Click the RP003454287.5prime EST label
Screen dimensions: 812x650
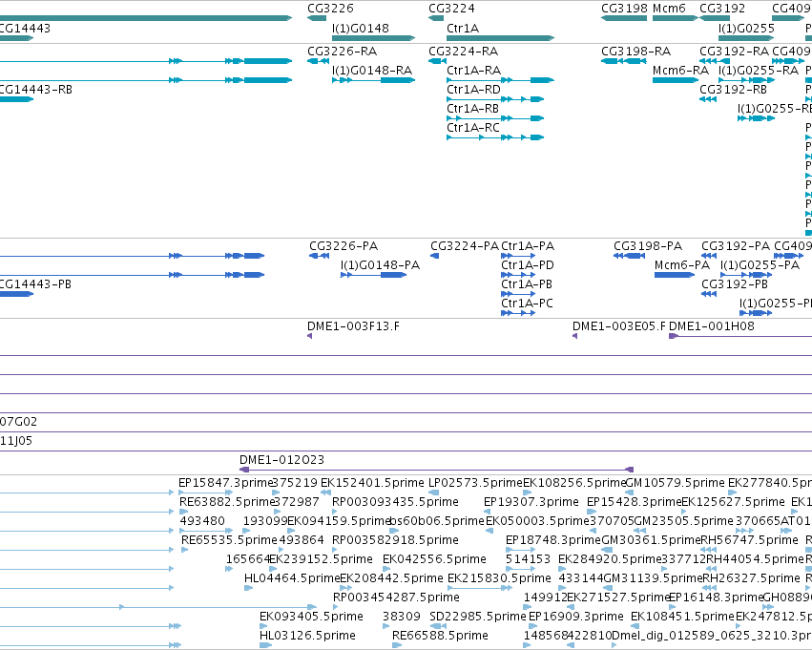click(x=396, y=597)
